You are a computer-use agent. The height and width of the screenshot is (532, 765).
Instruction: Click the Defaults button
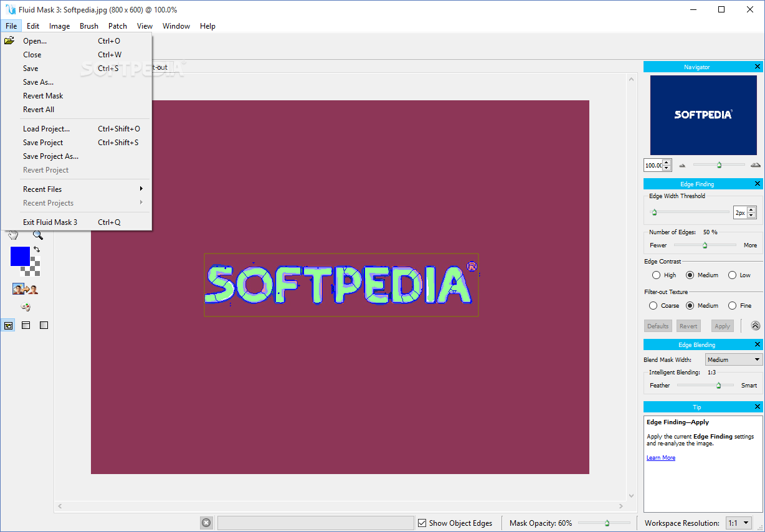click(x=658, y=326)
